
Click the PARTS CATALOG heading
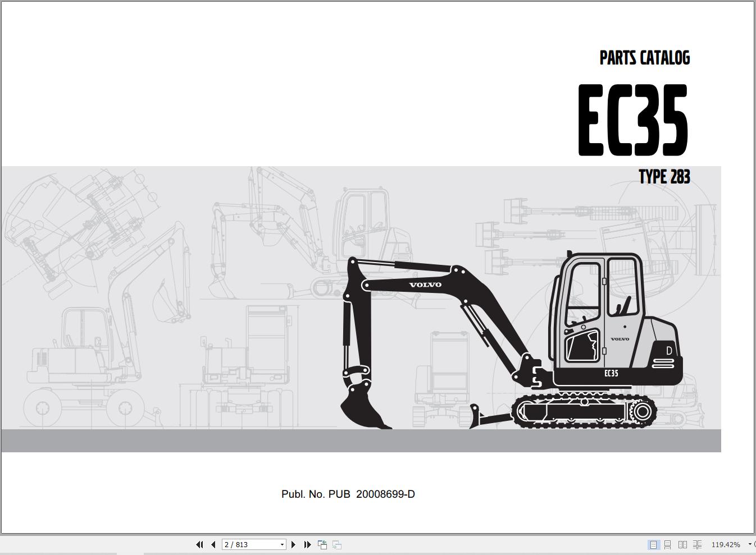[x=644, y=58]
